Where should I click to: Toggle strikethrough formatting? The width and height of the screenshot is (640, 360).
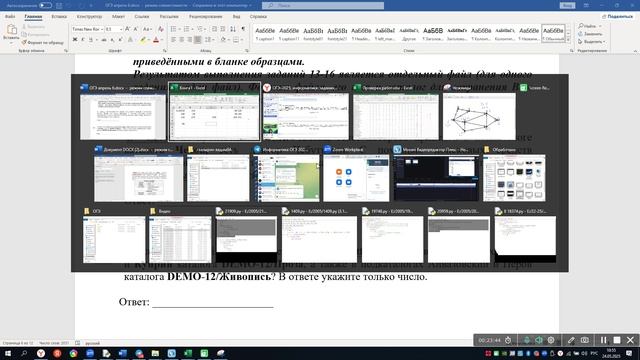point(104,40)
